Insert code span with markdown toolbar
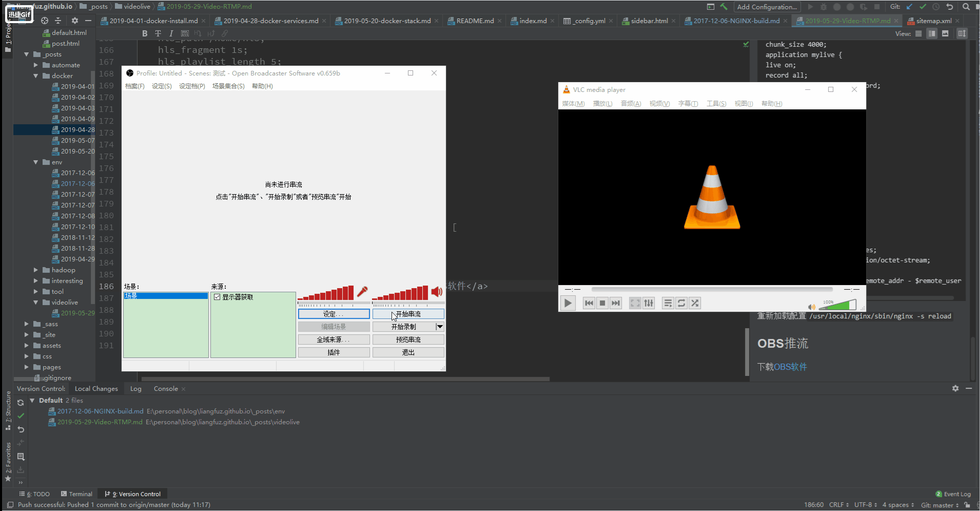 tap(185, 33)
